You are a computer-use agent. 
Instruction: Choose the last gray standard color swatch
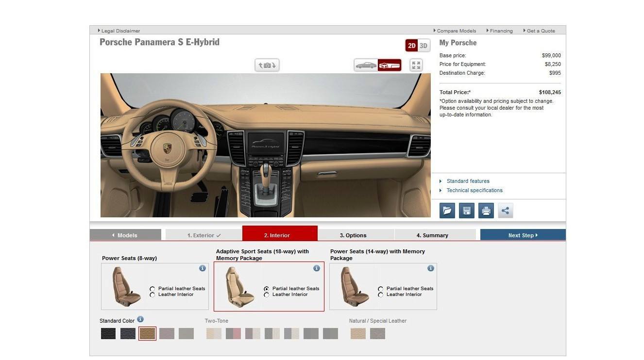click(x=186, y=333)
